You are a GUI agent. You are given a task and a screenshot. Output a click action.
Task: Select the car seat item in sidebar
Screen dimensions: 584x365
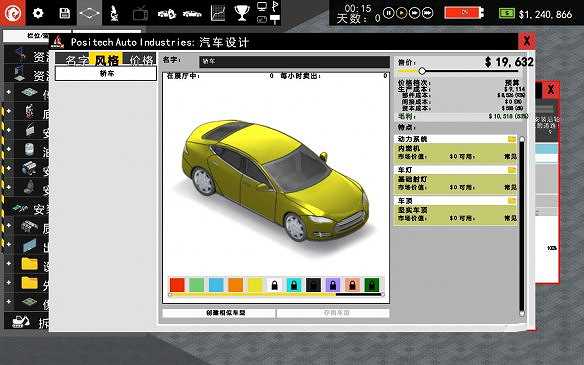pos(29,188)
